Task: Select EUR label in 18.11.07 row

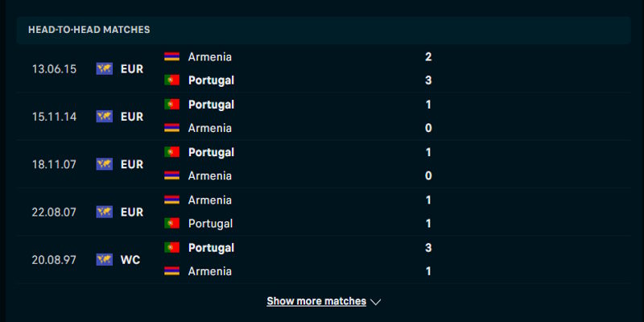Action: click(x=132, y=164)
